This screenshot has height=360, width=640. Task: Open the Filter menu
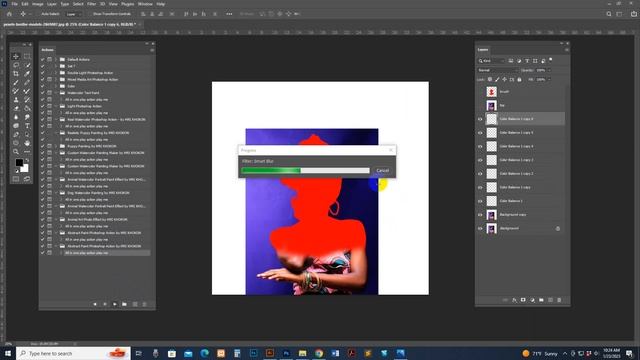91,4
